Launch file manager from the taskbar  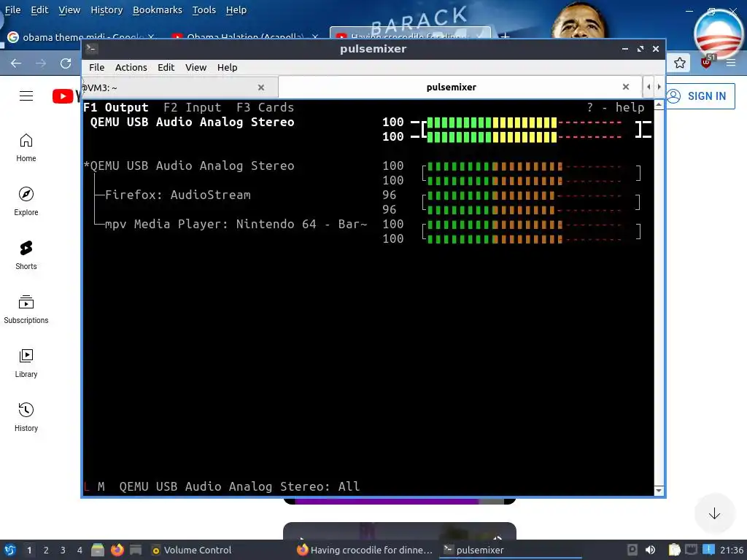98,550
